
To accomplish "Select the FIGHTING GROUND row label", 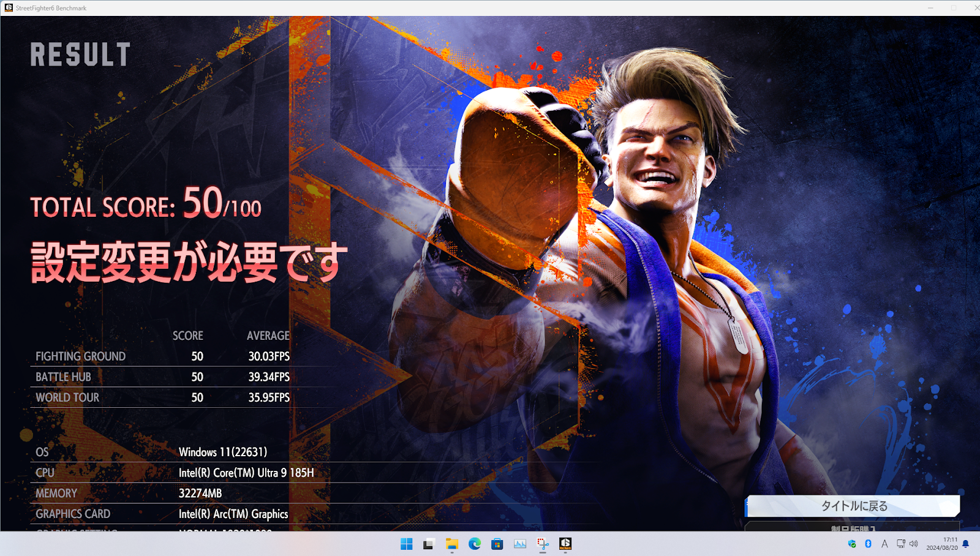I will point(80,356).
